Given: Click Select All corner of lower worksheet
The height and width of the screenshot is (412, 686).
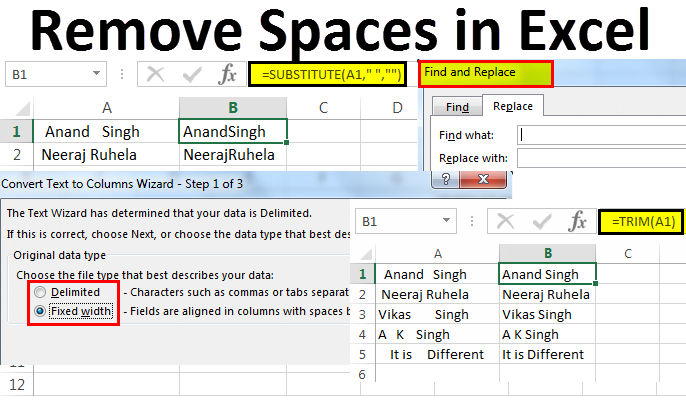Looking at the screenshot, I should tap(365, 254).
